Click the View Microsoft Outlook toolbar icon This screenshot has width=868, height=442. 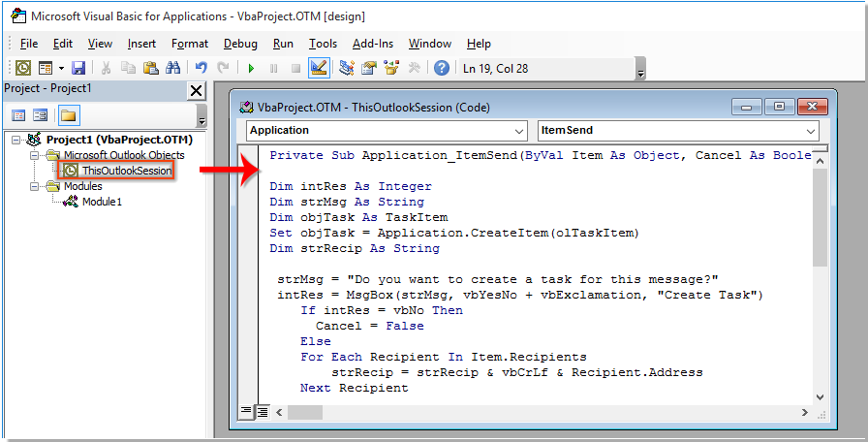click(x=23, y=68)
